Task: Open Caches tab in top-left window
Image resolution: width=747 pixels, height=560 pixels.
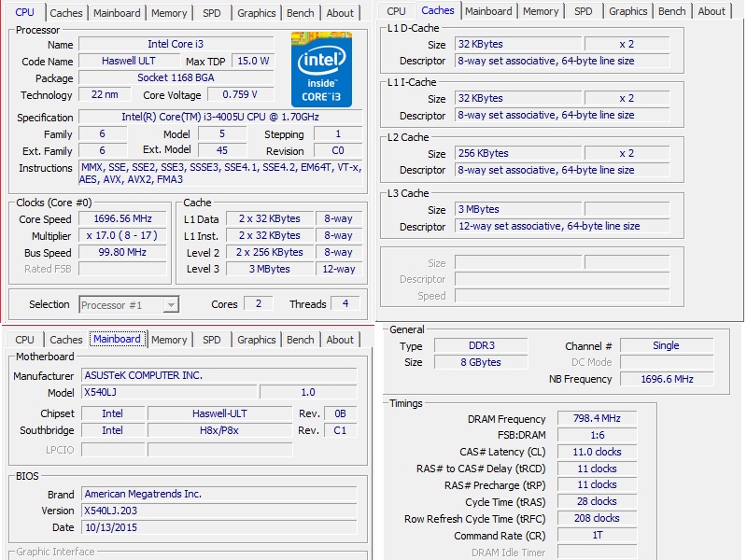Action: [x=66, y=13]
